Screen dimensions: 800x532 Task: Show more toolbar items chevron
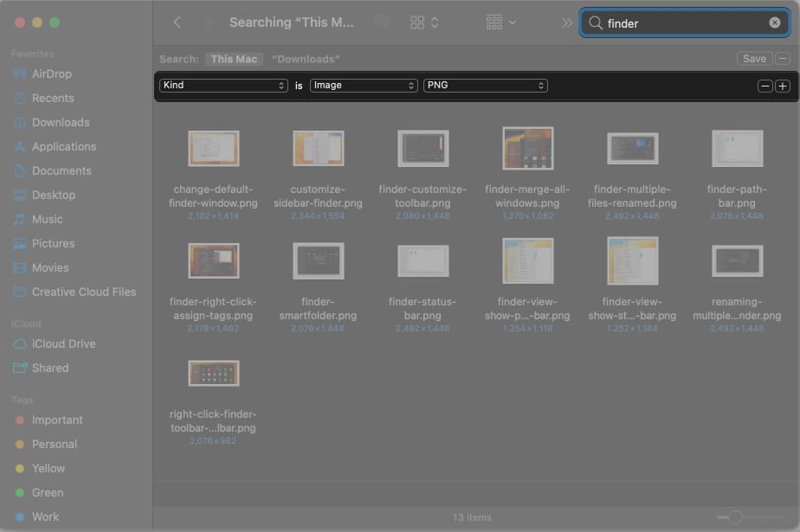tap(567, 23)
